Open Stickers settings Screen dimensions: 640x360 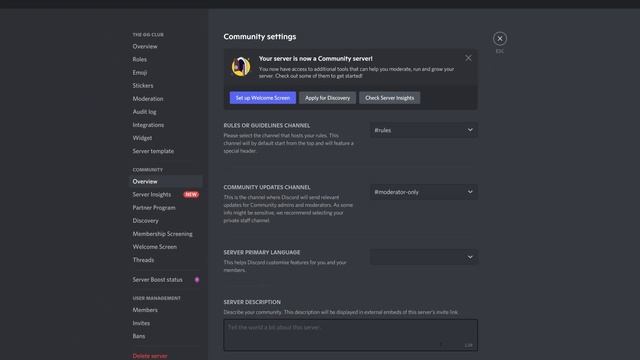coord(143,85)
